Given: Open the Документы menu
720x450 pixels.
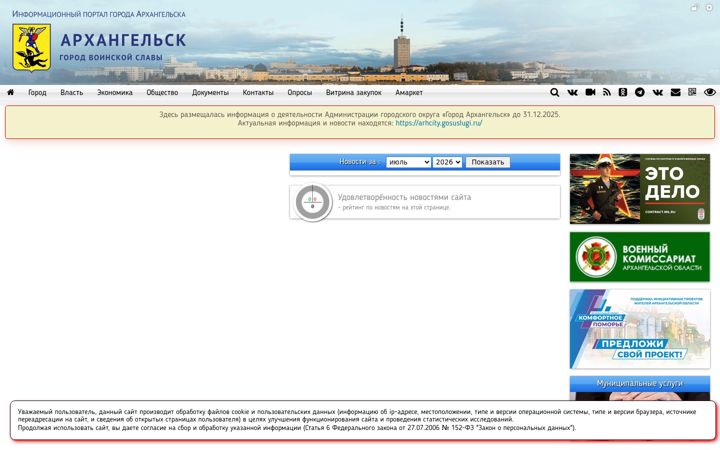Looking at the screenshot, I should pyautogui.click(x=210, y=93).
